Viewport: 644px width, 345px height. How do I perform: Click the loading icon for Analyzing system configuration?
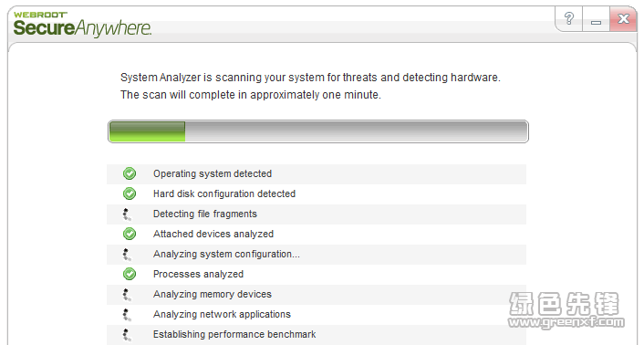(127, 255)
